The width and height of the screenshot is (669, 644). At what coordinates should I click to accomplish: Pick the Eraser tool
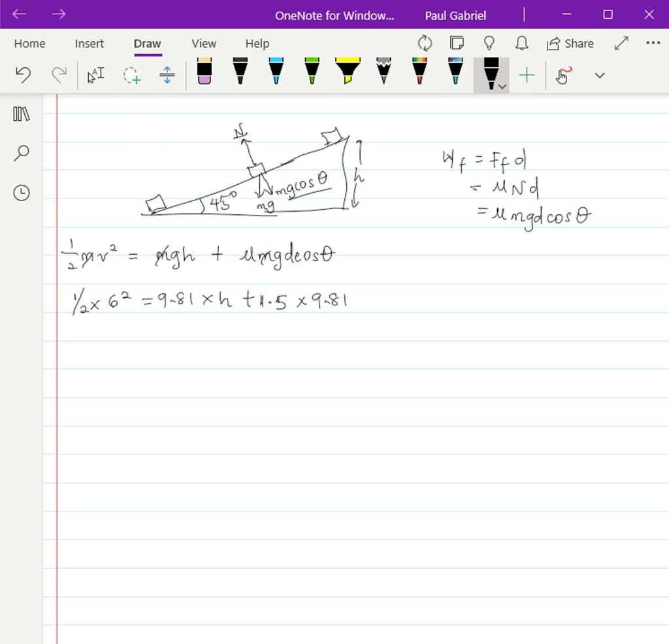(x=204, y=72)
